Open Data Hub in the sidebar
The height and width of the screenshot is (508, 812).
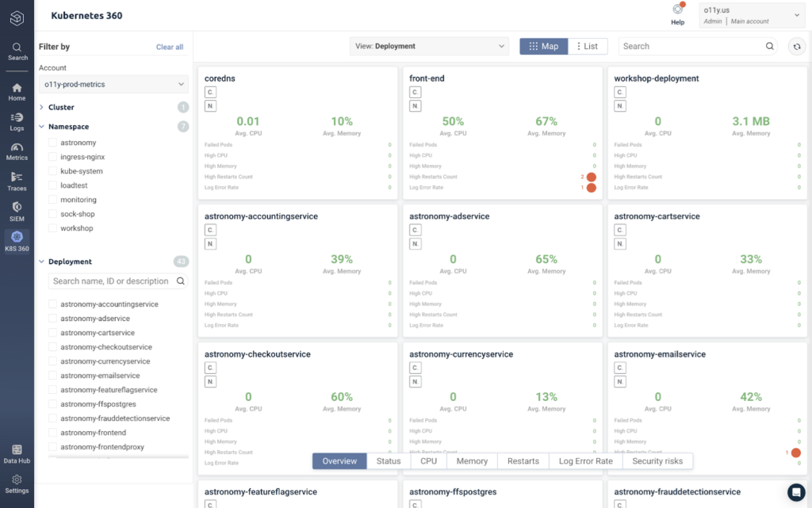[x=17, y=453]
